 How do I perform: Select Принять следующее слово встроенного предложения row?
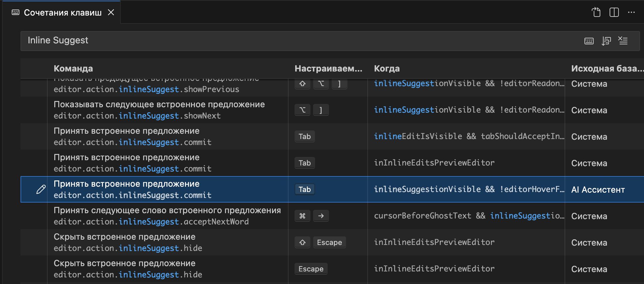click(x=332, y=216)
